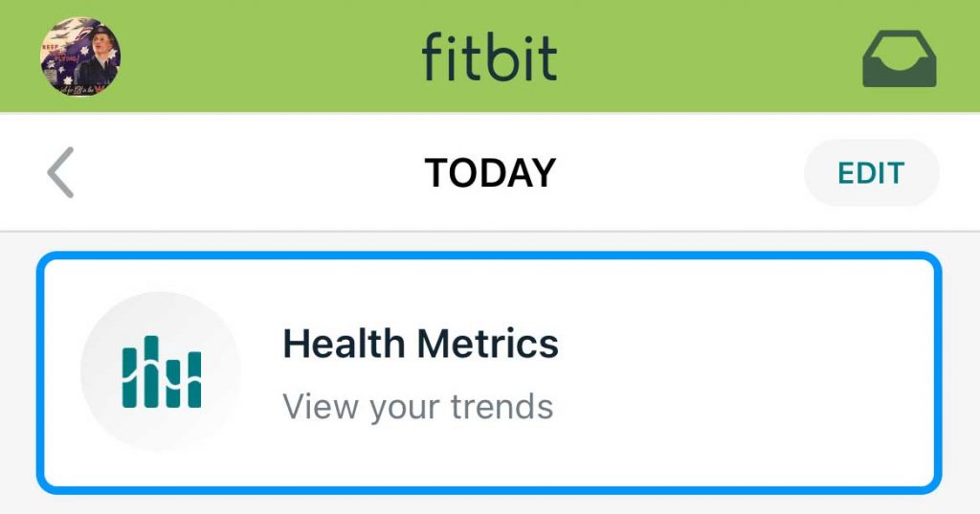Click the "View your trends" text

(x=418, y=407)
